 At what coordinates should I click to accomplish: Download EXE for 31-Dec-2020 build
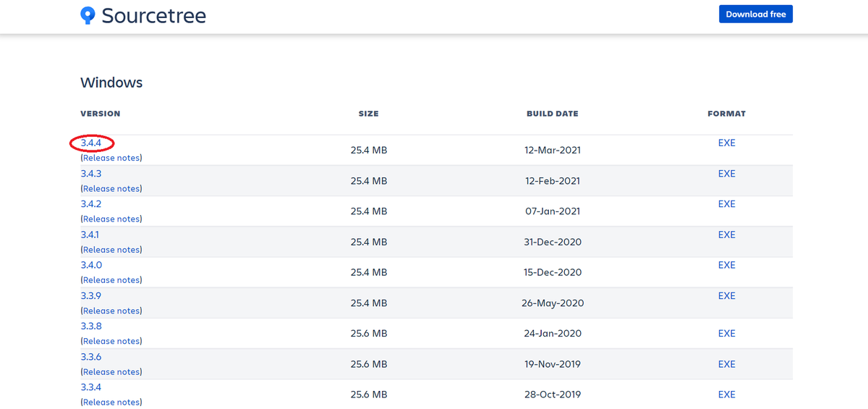pyautogui.click(x=726, y=235)
